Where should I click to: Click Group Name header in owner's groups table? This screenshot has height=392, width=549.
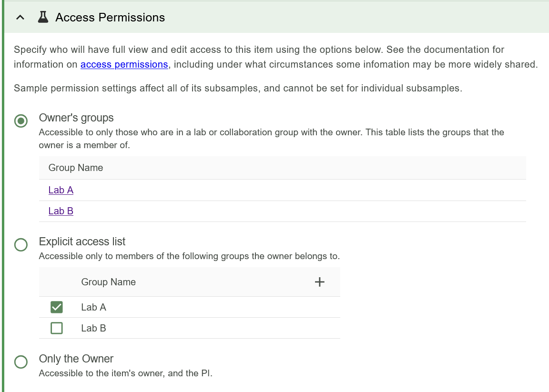pos(76,168)
